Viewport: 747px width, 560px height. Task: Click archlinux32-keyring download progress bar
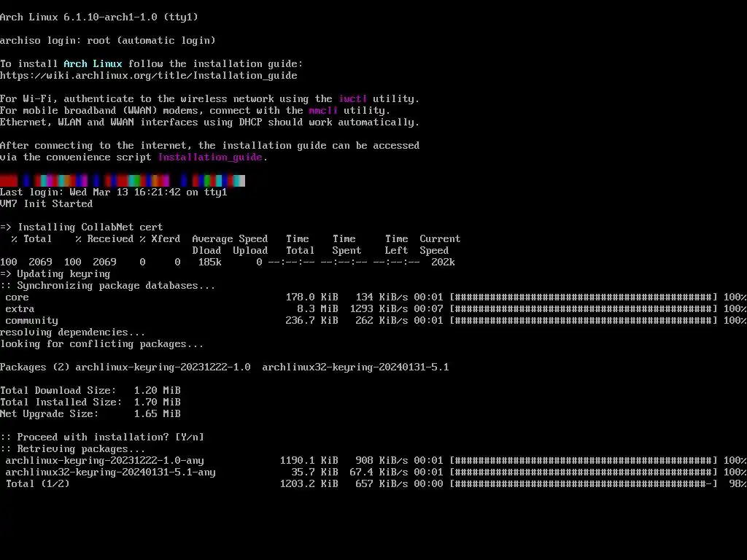[584, 472]
